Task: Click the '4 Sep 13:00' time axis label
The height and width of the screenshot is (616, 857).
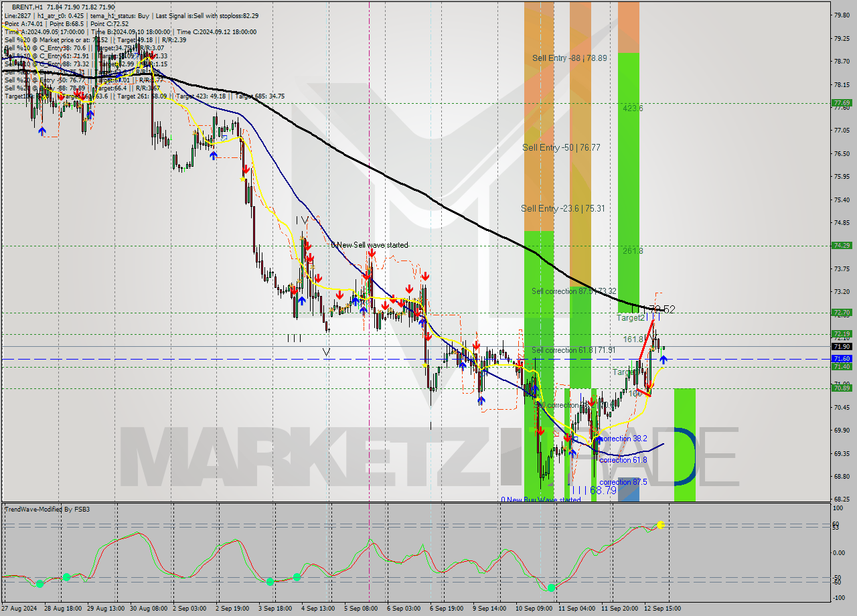Action: pyautogui.click(x=319, y=609)
